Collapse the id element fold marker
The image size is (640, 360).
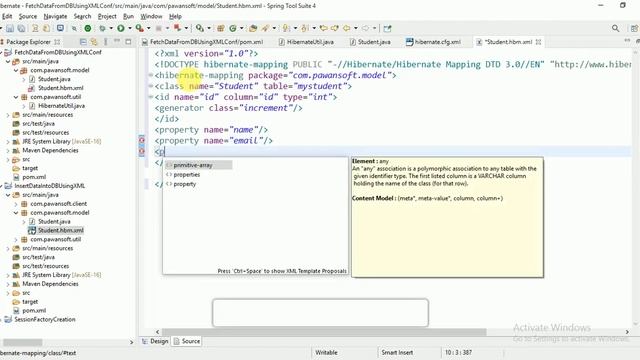coord(150,97)
